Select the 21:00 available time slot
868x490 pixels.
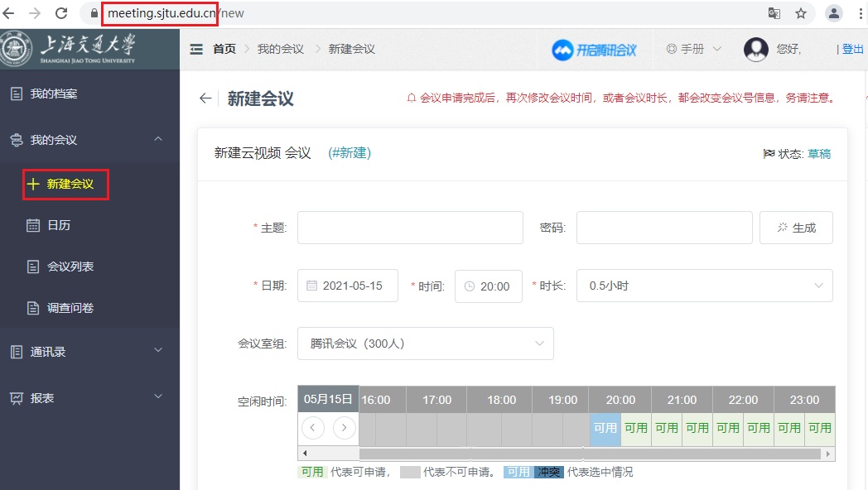pos(667,428)
